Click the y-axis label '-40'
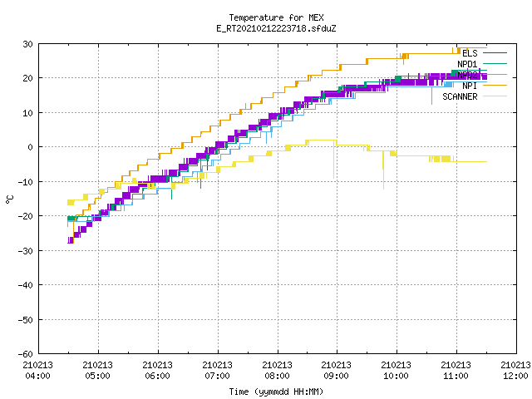Screen dimensions: 532x399 click(26, 285)
